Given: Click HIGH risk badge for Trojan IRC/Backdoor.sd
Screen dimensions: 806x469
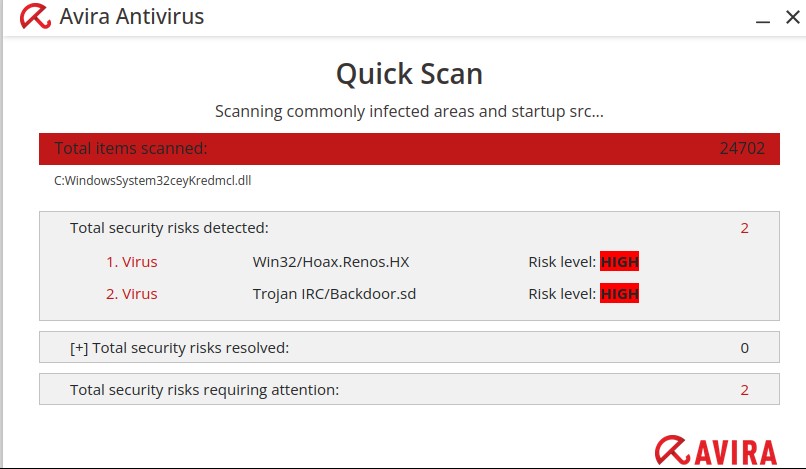Looking at the screenshot, I should (619, 294).
